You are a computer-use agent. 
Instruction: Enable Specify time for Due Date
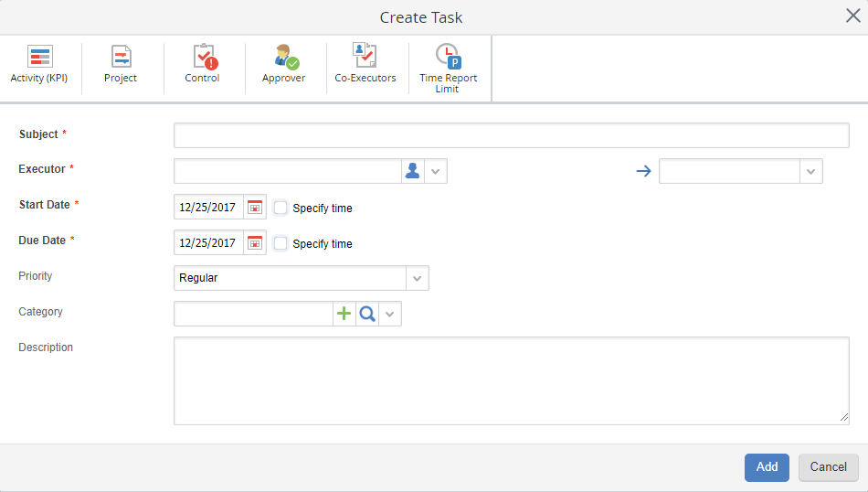(281, 243)
